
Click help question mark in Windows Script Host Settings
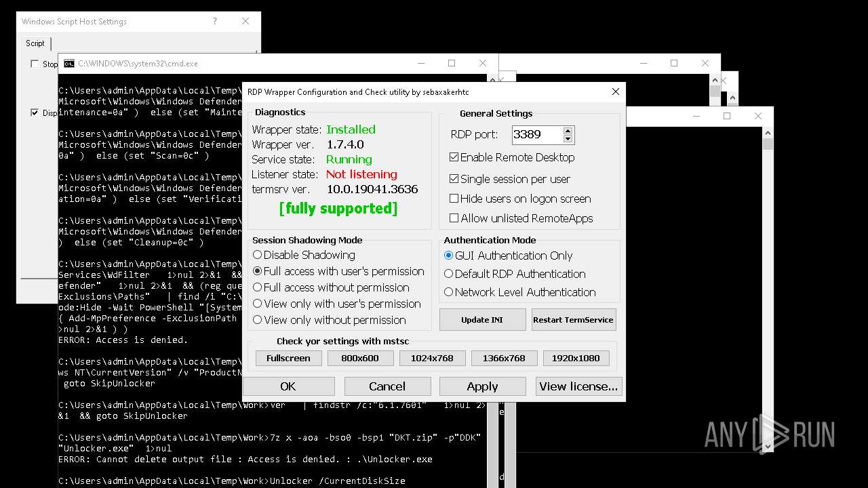point(215,21)
